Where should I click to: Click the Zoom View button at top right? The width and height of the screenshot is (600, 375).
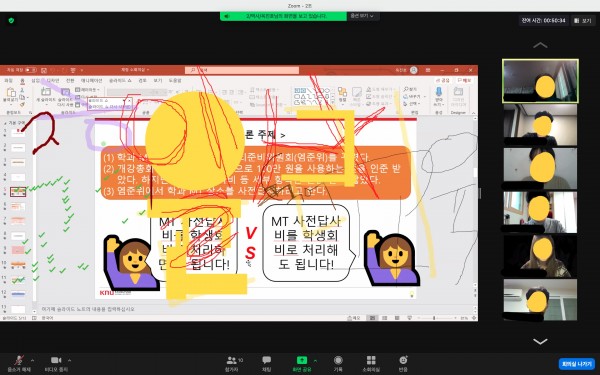[583, 21]
